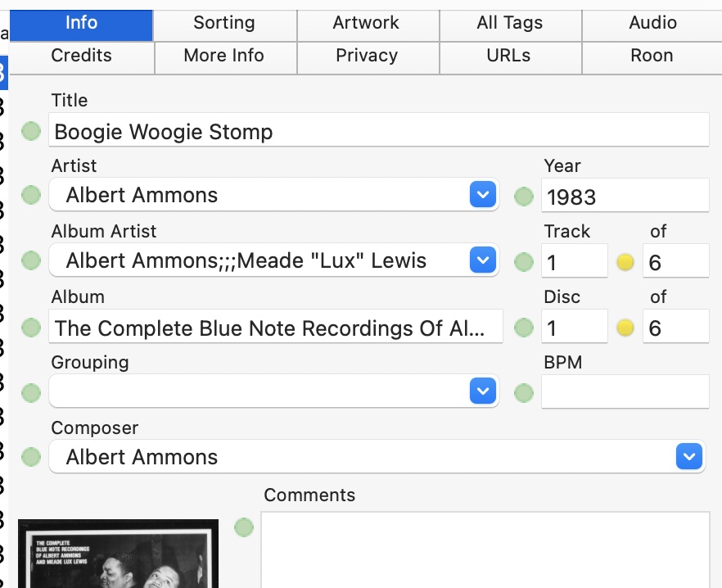Toggle the green dot next to Grouping
722x588 pixels.
(x=31, y=392)
